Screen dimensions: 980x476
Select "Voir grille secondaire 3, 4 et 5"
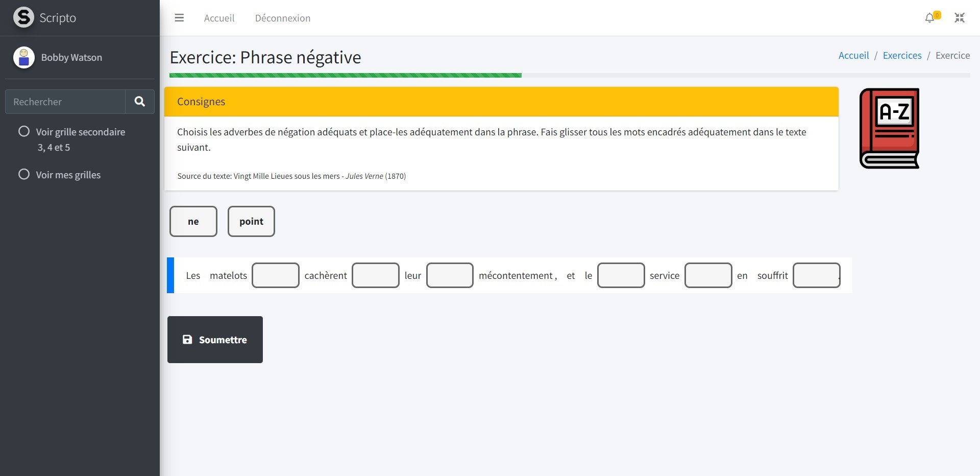[24, 132]
